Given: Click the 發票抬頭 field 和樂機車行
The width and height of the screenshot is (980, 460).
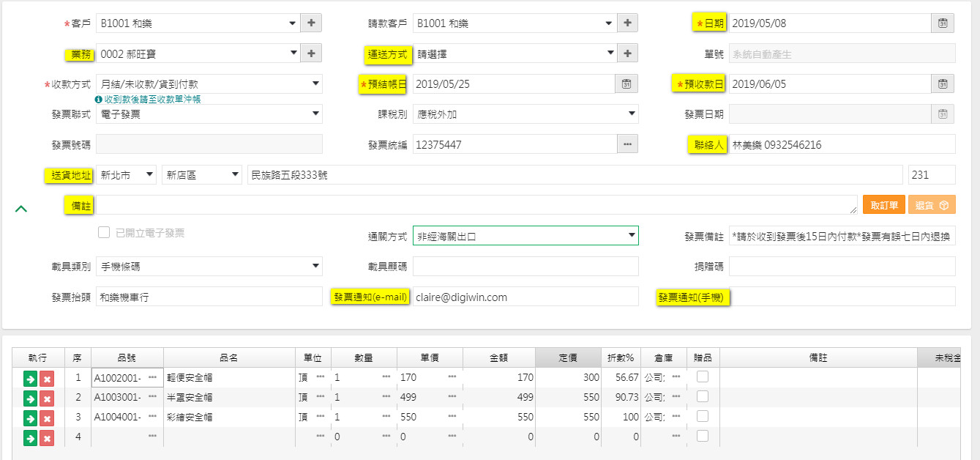Looking at the screenshot, I should pos(209,297).
